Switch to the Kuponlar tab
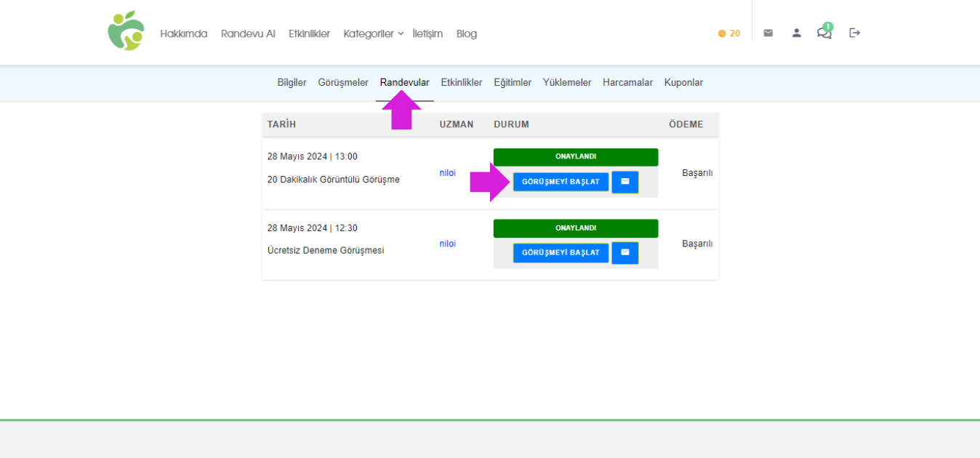 point(683,83)
